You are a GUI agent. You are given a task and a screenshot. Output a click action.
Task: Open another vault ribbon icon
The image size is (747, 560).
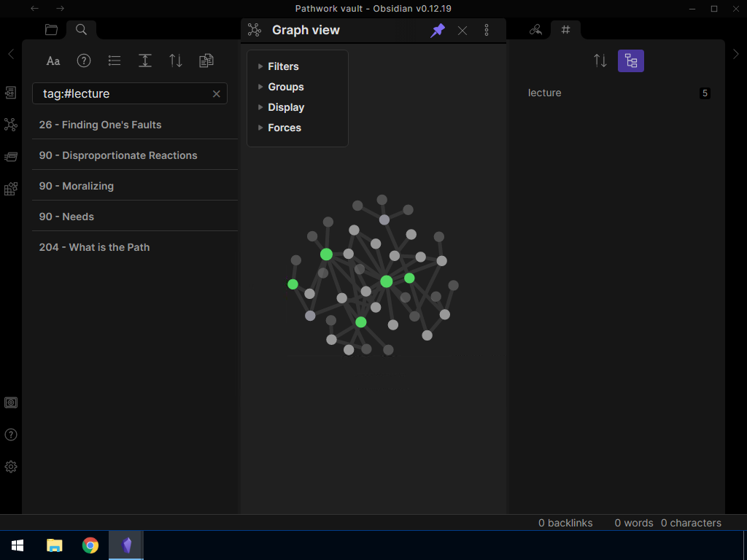coord(11,402)
